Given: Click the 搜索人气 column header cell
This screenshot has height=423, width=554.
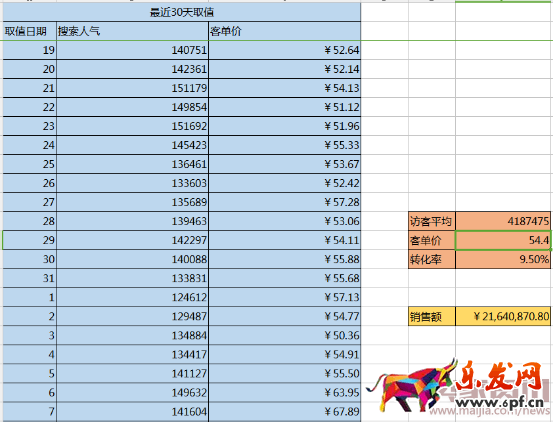Looking at the screenshot, I should tap(132, 31).
